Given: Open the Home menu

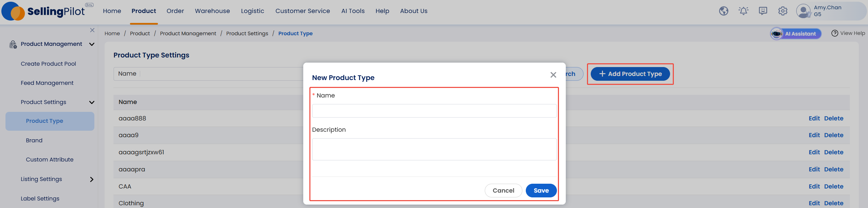Looking at the screenshot, I should pyautogui.click(x=112, y=11).
